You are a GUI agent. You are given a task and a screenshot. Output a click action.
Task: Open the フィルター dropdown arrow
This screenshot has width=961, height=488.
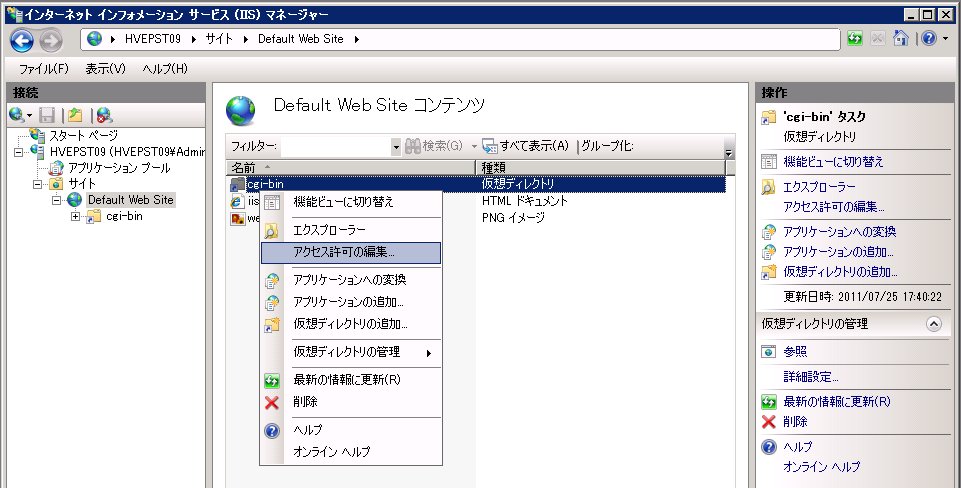[x=396, y=147]
